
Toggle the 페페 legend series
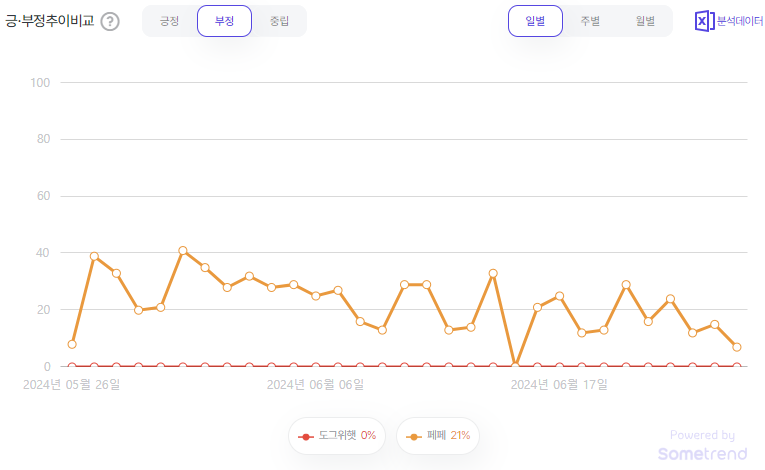pos(439,436)
